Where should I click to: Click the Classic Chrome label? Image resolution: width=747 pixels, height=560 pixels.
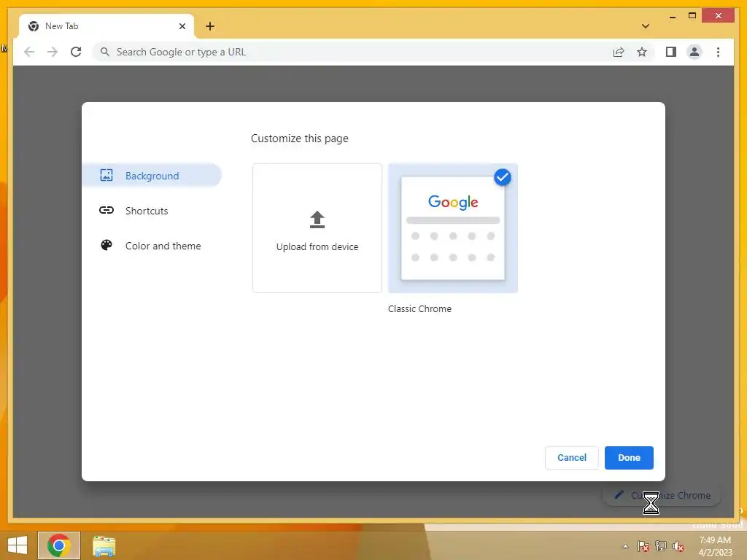419,308
